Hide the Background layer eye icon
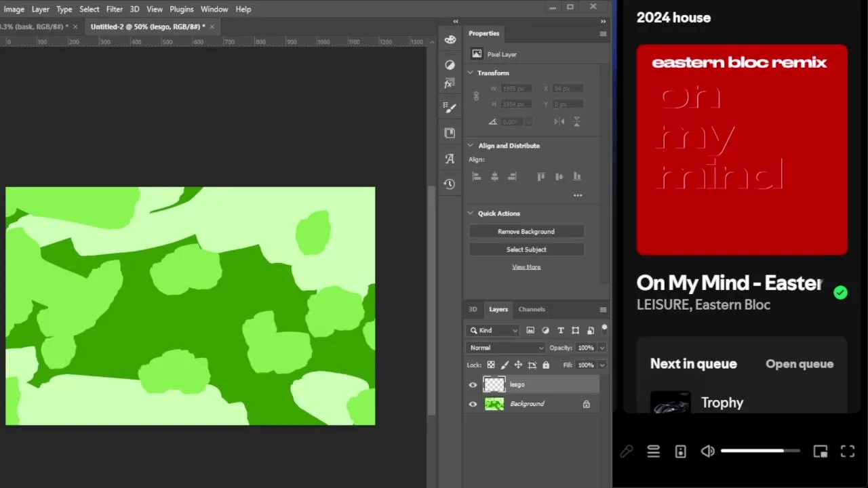 [x=473, y=405]
